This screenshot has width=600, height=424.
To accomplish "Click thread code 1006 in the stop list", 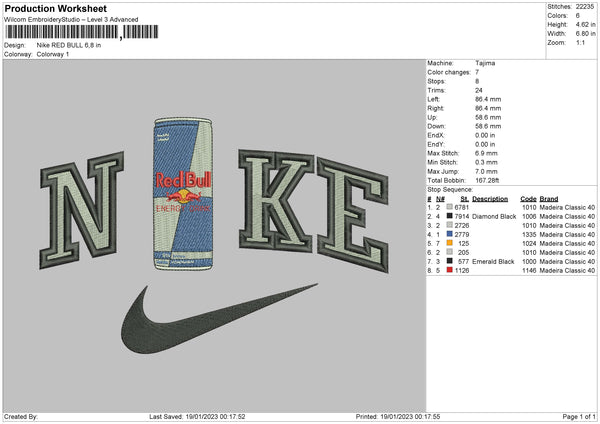I will pos(529,217).
